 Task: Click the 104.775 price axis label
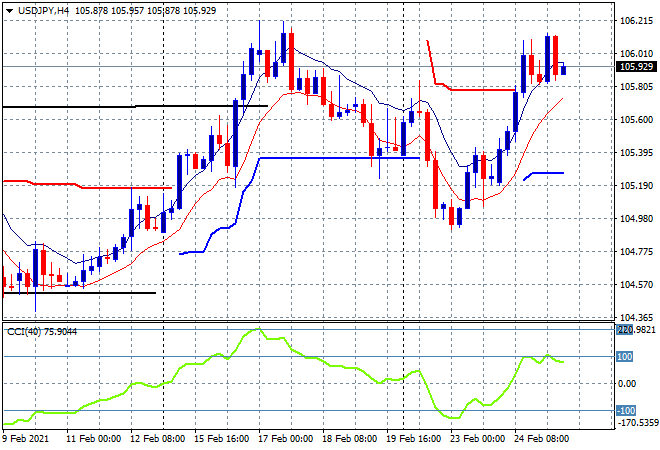coord(637,252)
